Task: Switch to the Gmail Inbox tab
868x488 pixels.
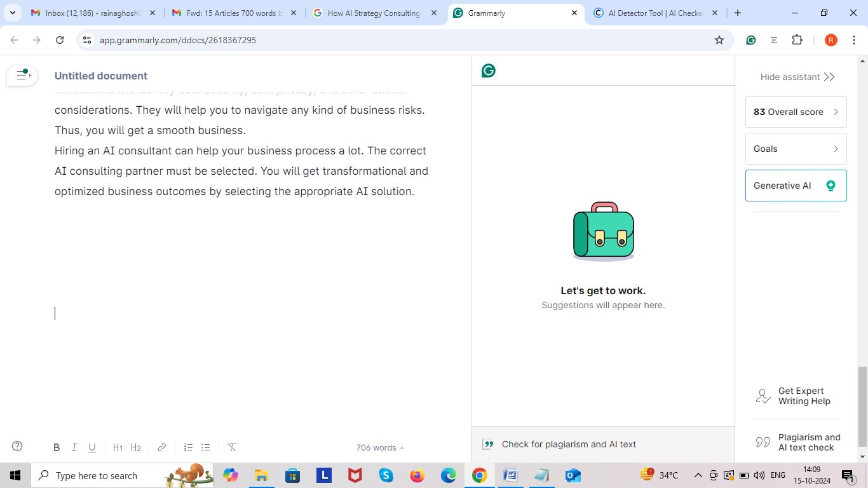Action: click(94, 13)
